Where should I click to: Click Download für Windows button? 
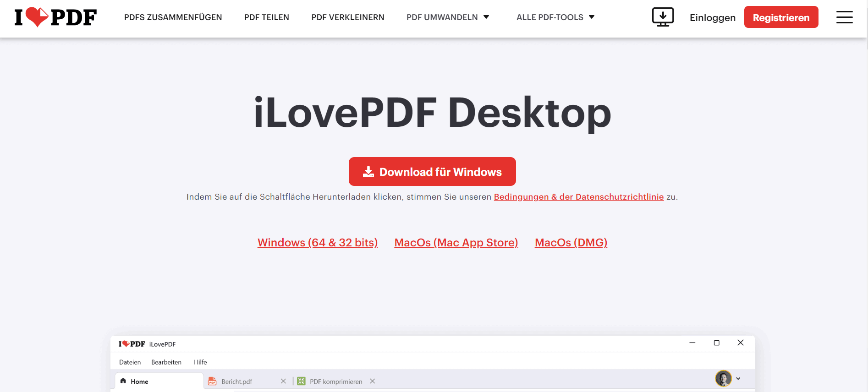[x=432, y=172]
